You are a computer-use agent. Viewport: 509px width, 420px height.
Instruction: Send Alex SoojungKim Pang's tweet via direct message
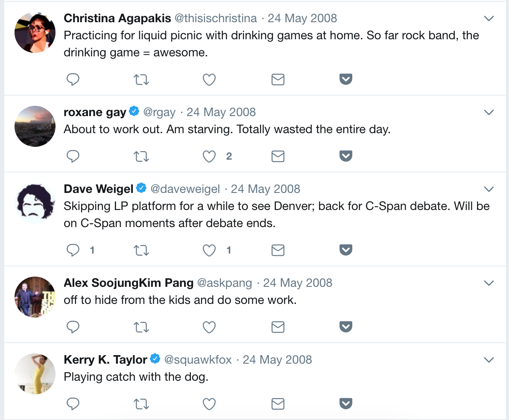coord(278,327)
